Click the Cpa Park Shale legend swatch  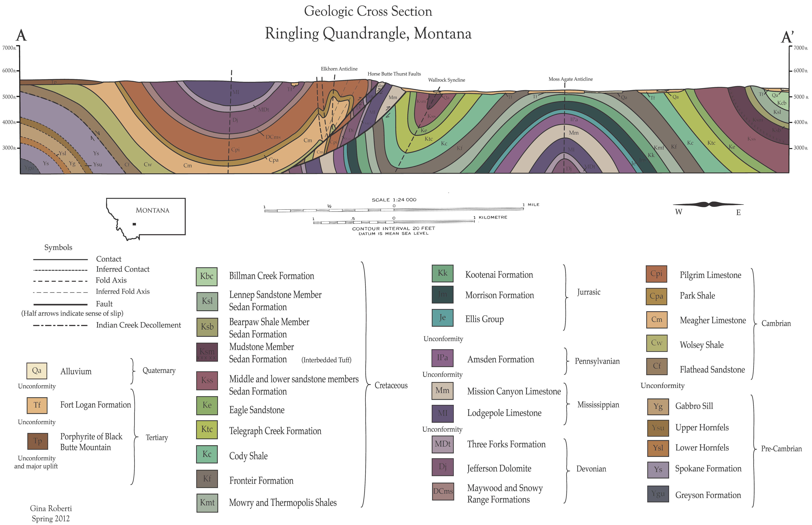click(x=656, y=297)
